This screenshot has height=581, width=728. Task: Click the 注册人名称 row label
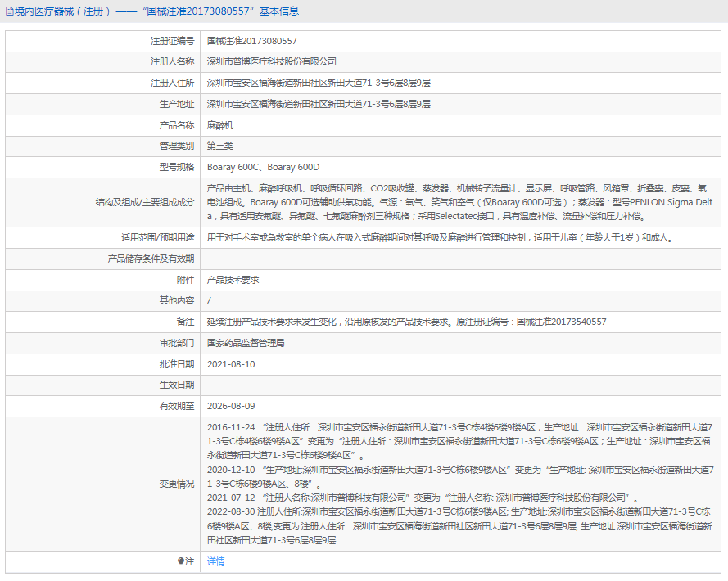[172, 61]
